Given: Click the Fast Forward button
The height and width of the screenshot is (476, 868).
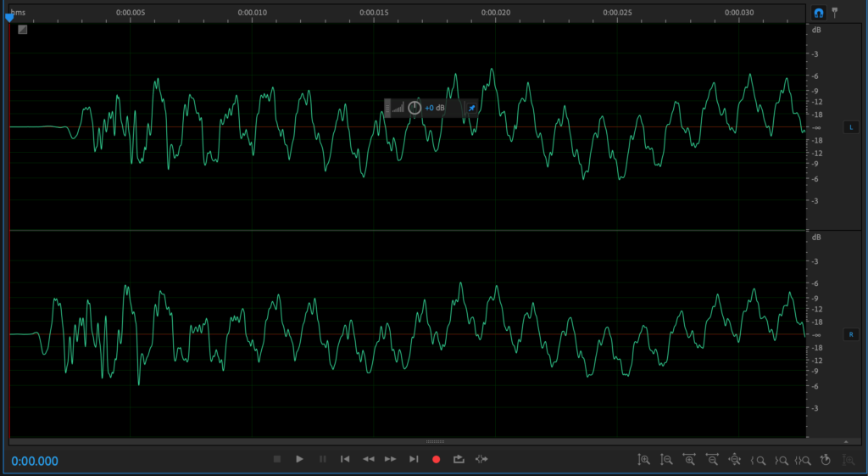Looking at the screenshot, I should (391, 459).
